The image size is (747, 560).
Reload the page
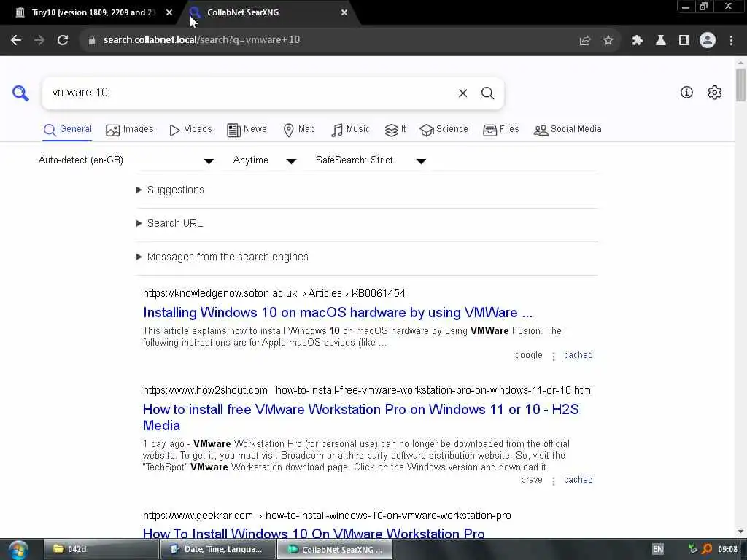tap(63, 40)
